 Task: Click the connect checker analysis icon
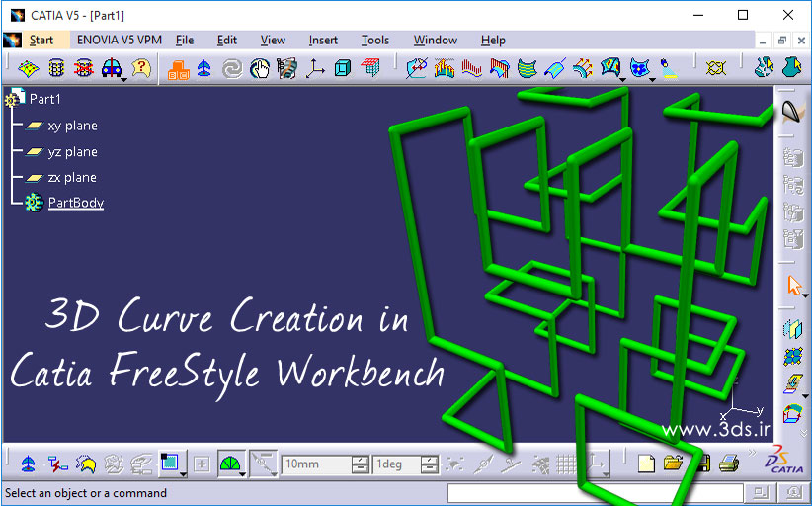pos(417,68)
